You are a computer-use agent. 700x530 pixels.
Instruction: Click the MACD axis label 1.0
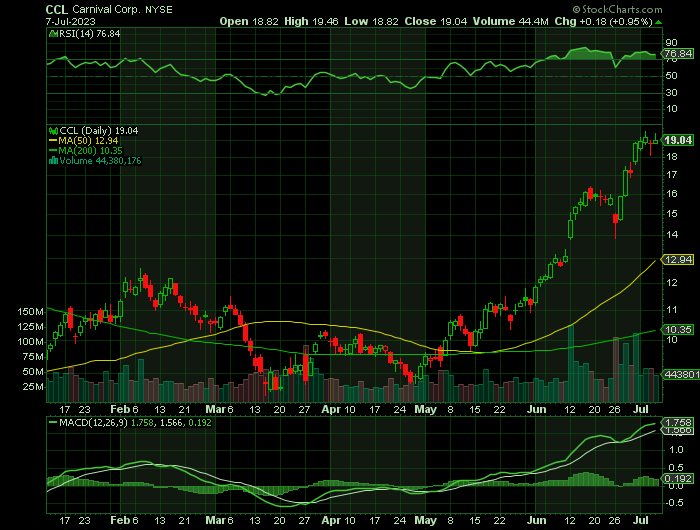677,450
